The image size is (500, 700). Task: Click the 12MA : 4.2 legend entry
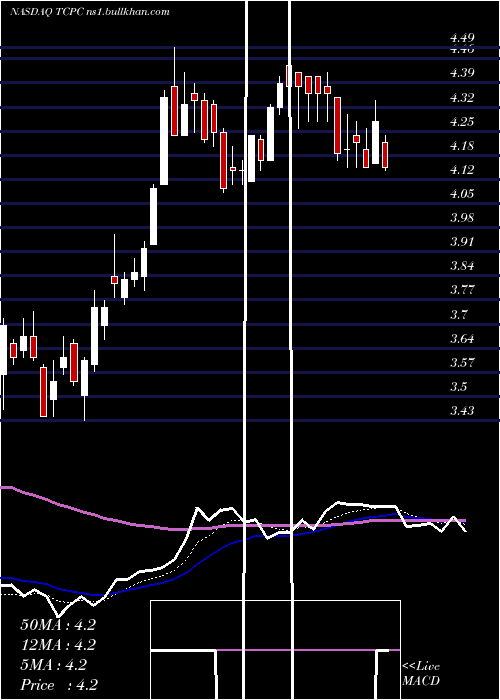58,645
